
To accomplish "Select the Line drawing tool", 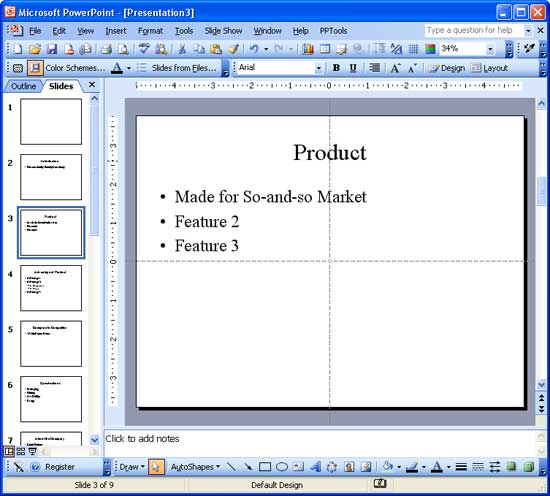I will (231, 467).
